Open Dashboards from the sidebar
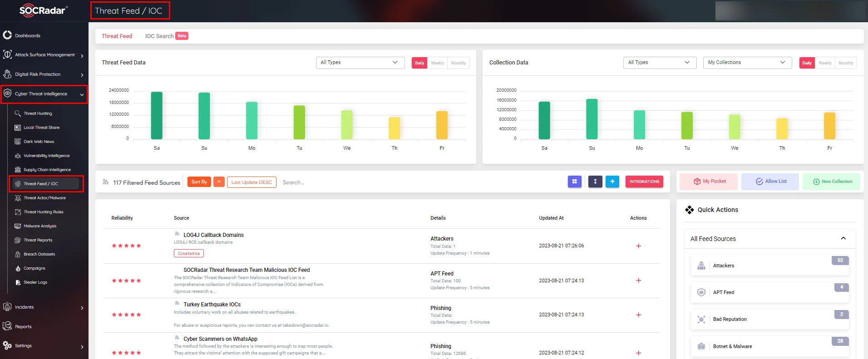This screenshot has width=868, height=359. coord(27,35)
